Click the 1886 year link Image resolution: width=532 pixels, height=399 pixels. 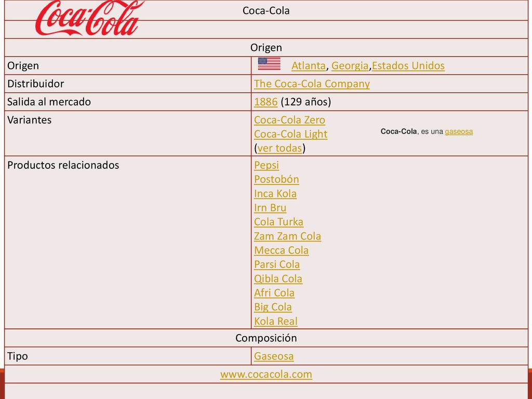(265, 102)
